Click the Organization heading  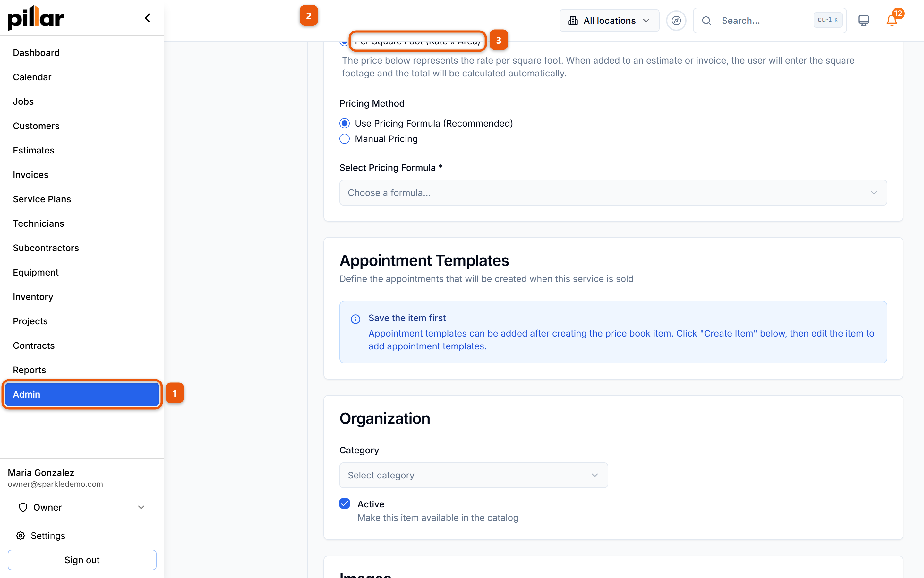[x=385, y=418]
